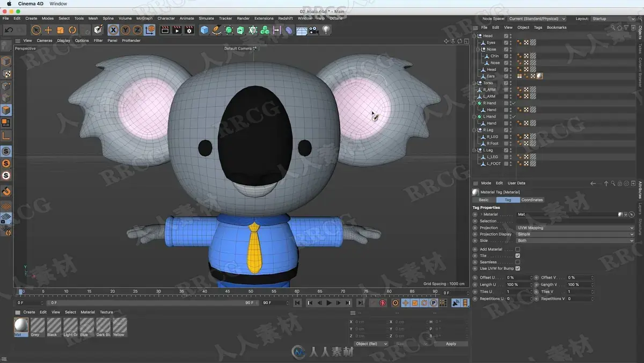
Task: Click the Offset U percentage field
Action: coord(520,278)
